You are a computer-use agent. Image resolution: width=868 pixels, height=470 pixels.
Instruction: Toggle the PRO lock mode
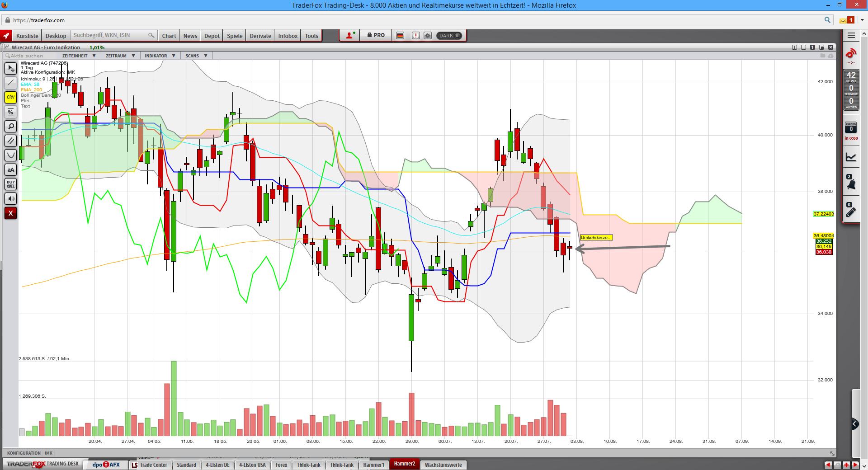tap(376, 35)
